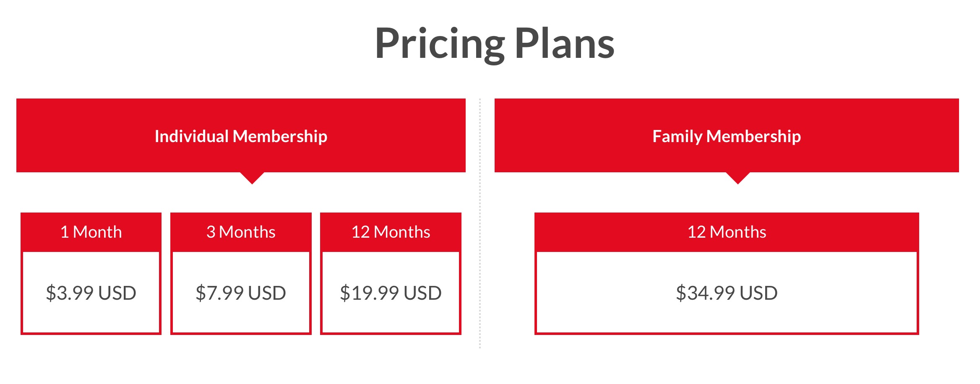The image size is (980, 384).
Task: Select the $3.99 USD price box
Action: coord(91,293)
